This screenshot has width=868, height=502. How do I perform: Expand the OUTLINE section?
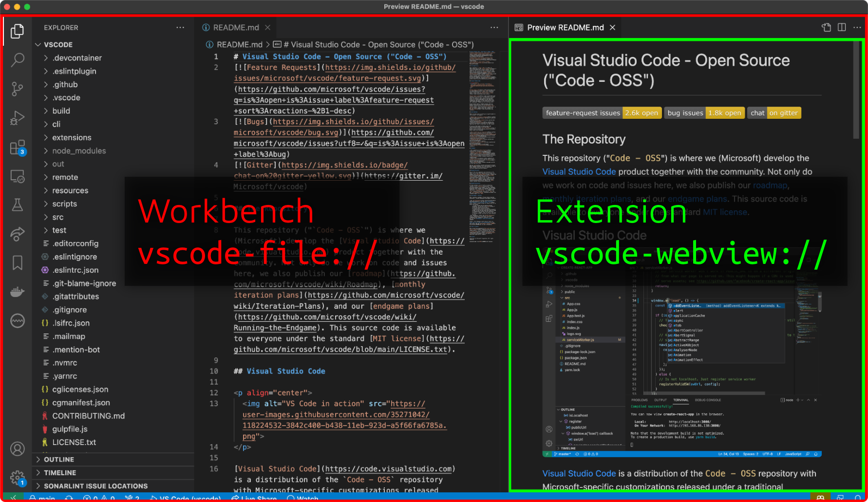[60, 459]
